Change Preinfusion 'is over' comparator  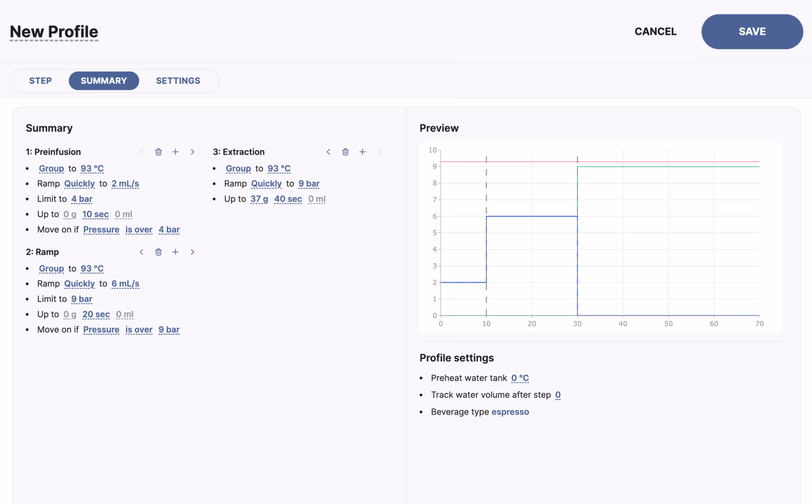pos(139,229)
